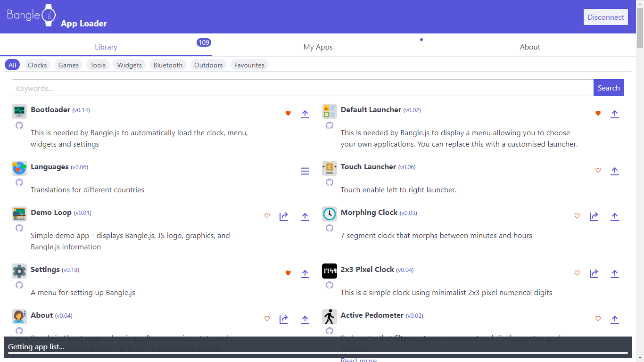Open Languages customise menu icon

(305, 171)
